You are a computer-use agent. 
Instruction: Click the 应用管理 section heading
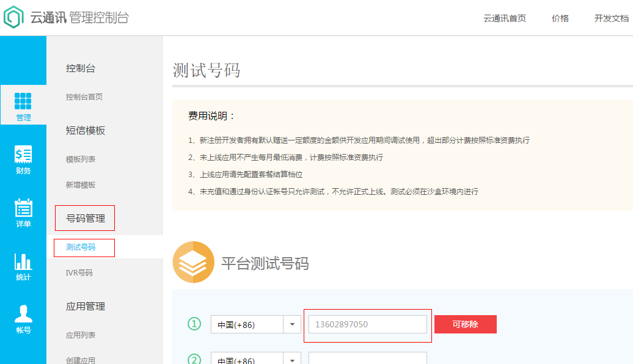[x=85, y=307]
